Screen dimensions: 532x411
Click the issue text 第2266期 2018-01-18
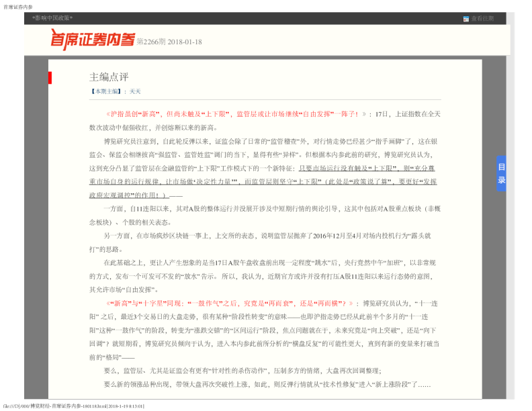pos(169,42)
